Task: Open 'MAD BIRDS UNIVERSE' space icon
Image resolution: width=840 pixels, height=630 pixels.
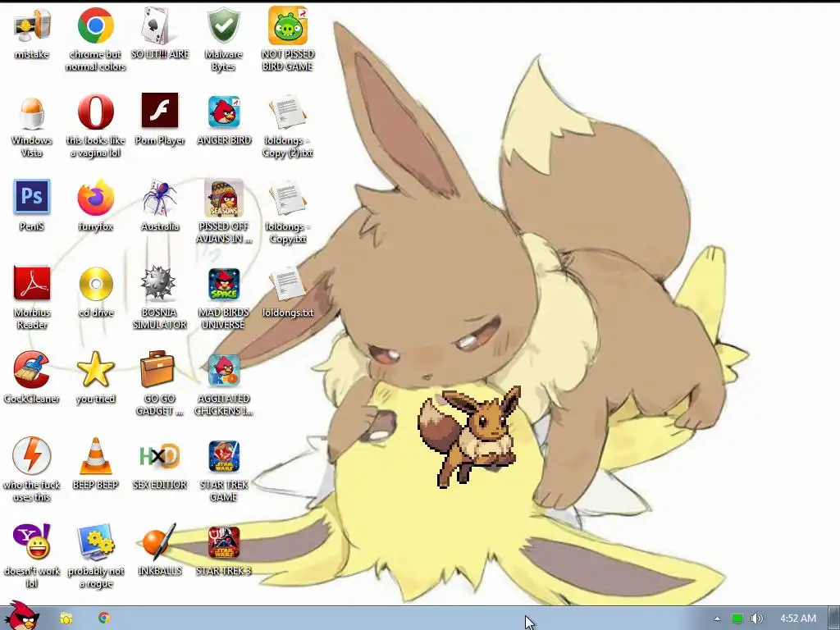Action: pos(224,285)
